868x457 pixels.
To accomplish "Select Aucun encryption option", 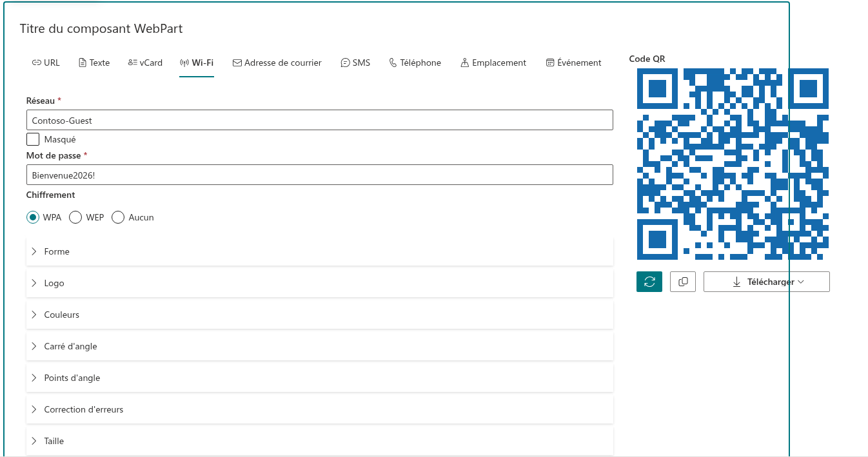I will coord(118,217).
